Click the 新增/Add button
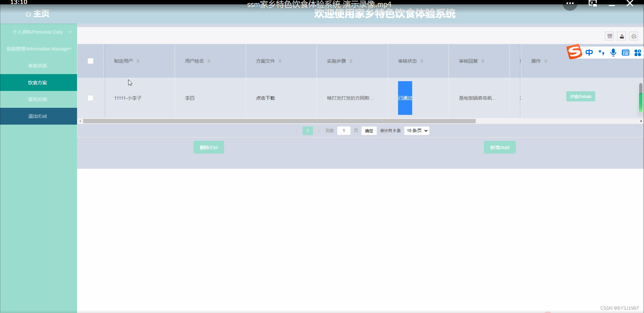The height and width of the screenshot is (313, 644). pyautogui.click(x=500, y=147)
